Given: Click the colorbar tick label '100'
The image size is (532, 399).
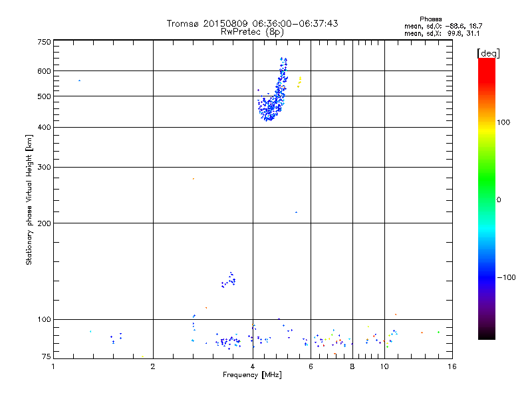Looking at the screenshot, I should [503, 122].
